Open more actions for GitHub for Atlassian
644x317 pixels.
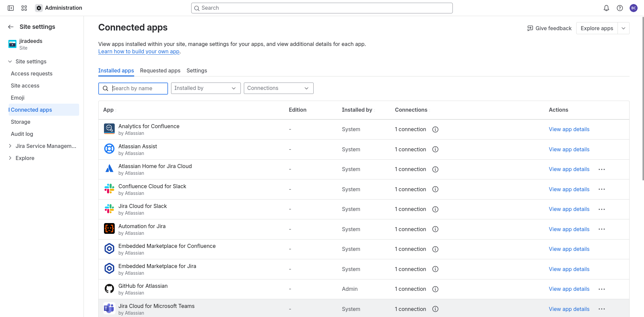[x=601, y=289]
